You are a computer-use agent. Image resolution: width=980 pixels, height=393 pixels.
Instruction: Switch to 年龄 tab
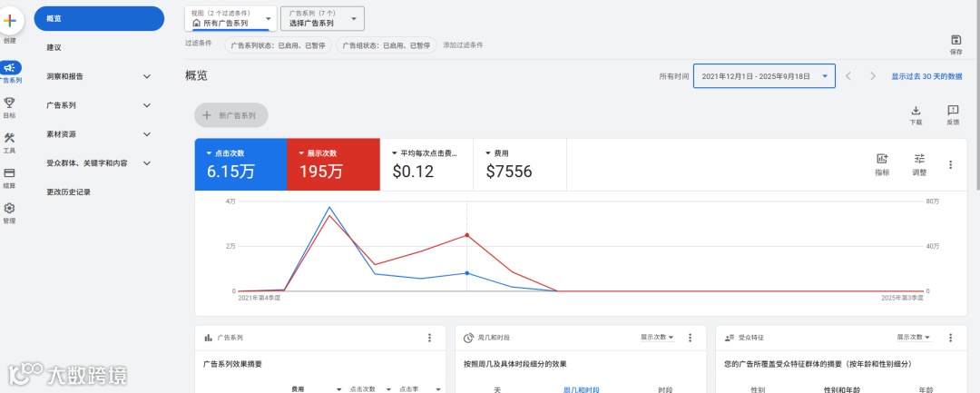click(926, 389)
